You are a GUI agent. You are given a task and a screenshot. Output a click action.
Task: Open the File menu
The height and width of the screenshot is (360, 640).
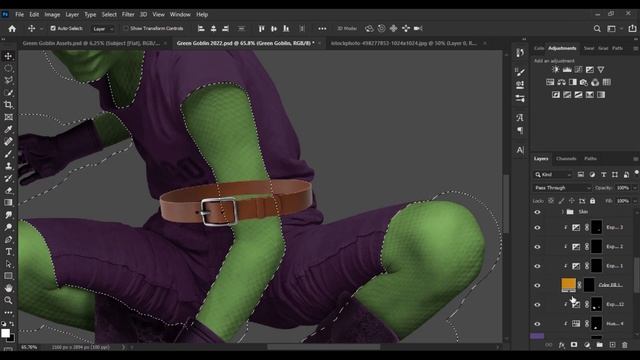click(x=19, y=14)
